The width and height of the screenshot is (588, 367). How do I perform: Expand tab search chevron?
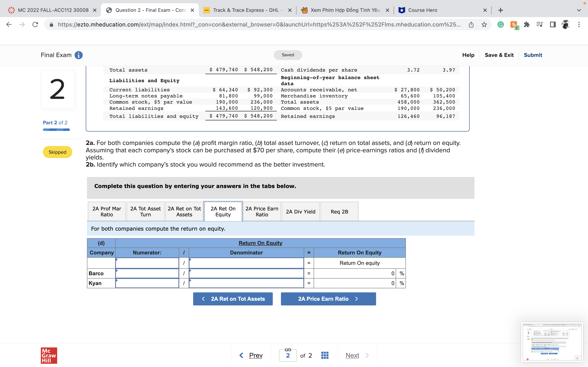(579, 10)
